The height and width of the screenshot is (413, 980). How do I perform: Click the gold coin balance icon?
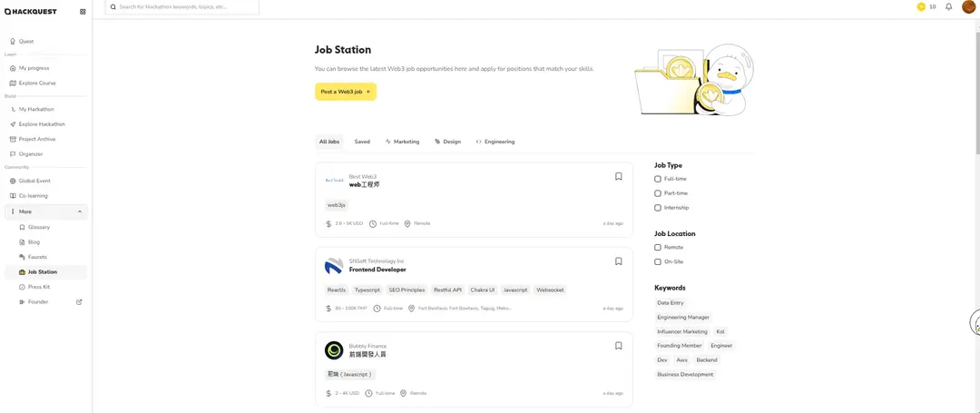click(x=921, y=6)
